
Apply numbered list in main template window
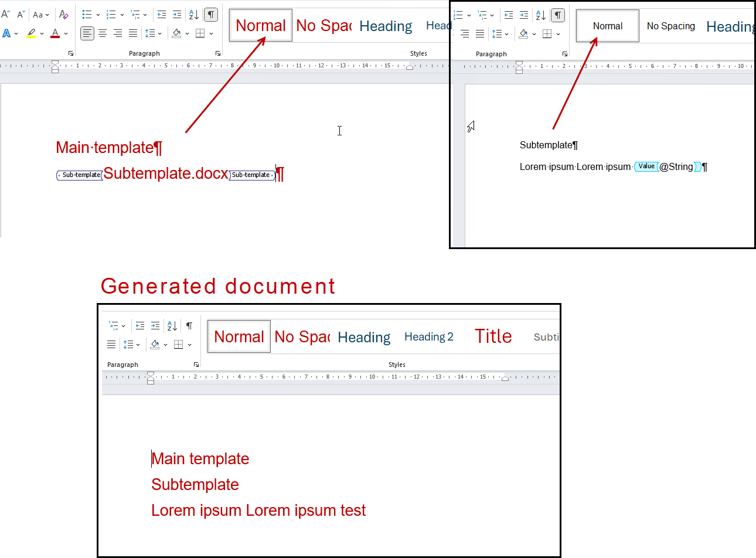tap(111, 14)
